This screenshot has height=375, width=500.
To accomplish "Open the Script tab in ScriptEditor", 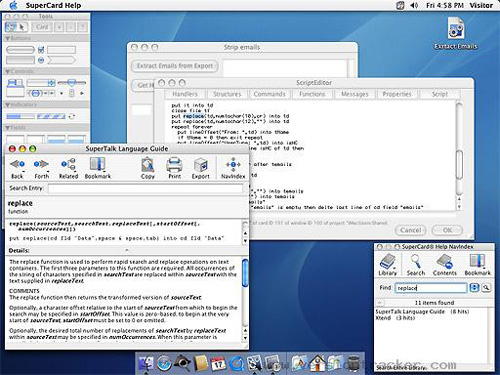I will click(x=440, y=94).
